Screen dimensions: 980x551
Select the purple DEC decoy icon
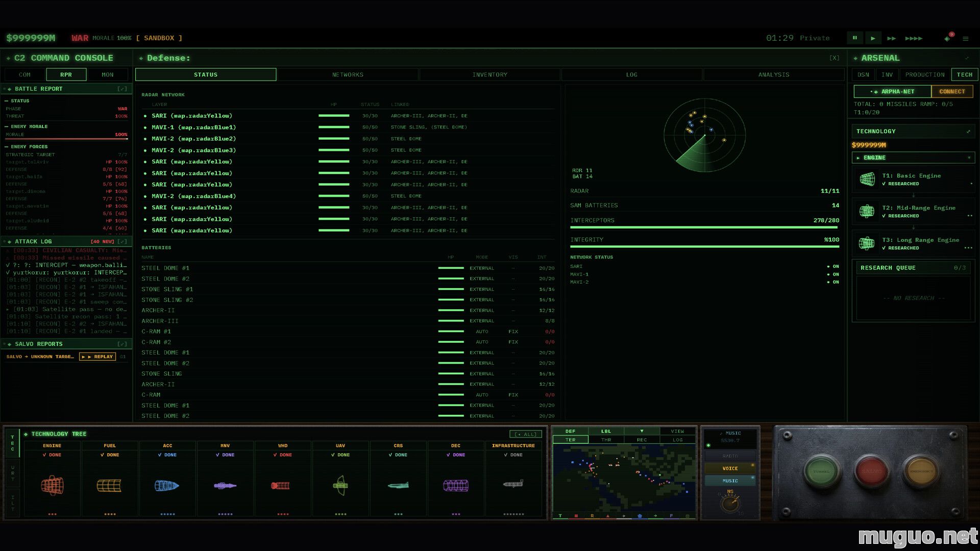pyautogui.click(x=456, y=486)
